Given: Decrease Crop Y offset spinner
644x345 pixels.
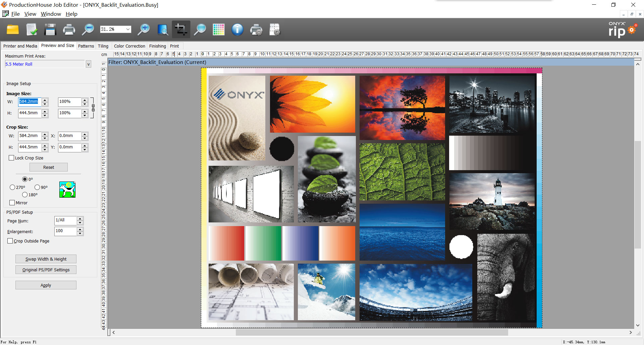Looking at the screenshot, I should click(85, 150).
